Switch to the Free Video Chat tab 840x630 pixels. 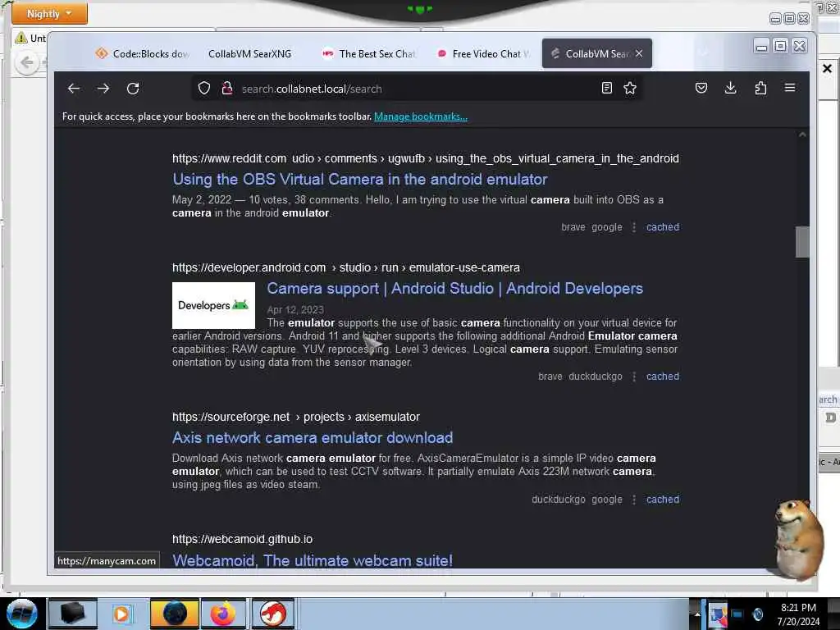pyautogui.click(x=484, y=53)
